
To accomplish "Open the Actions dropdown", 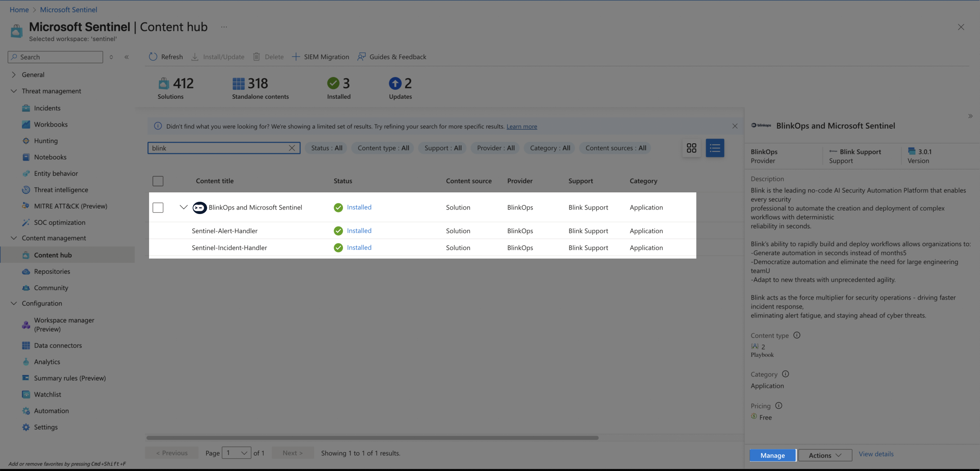I will coord(825,455).
